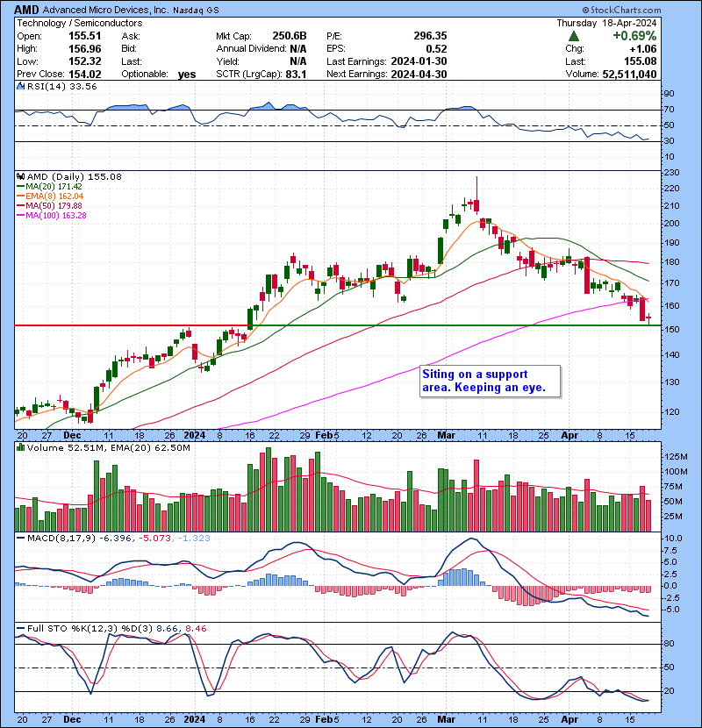Click the Low price 152.32

click(85, 61)
